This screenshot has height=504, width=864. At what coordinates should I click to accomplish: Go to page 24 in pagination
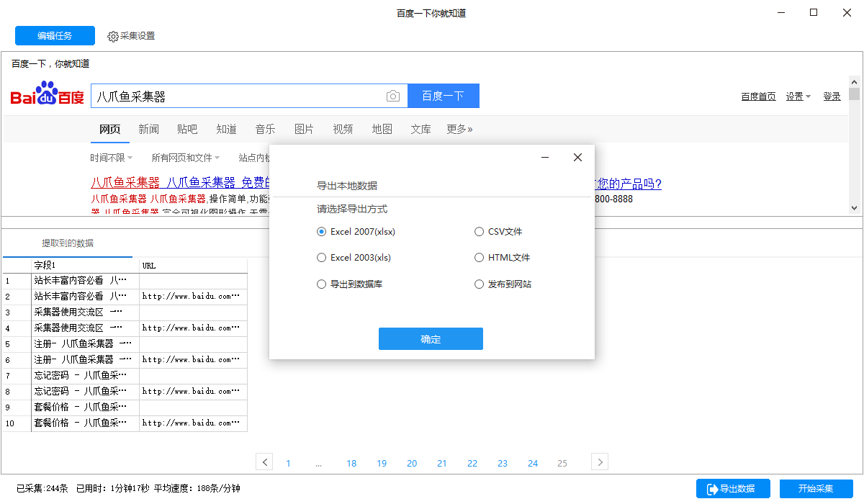(x=533, y=463)
